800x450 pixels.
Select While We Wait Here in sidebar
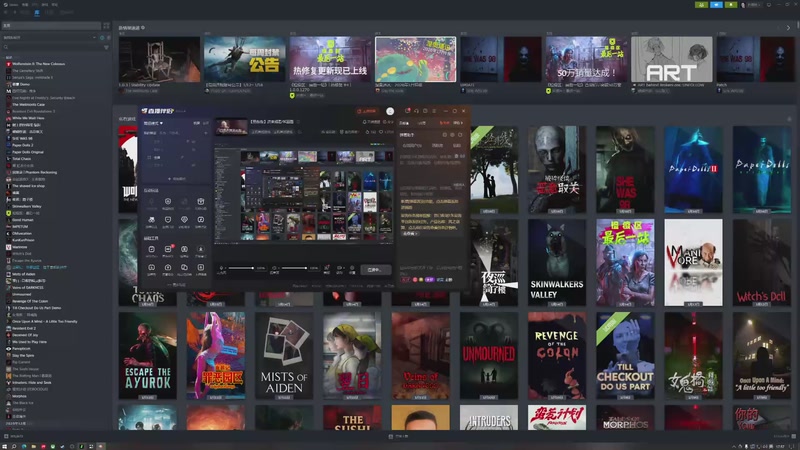point(28,118)
